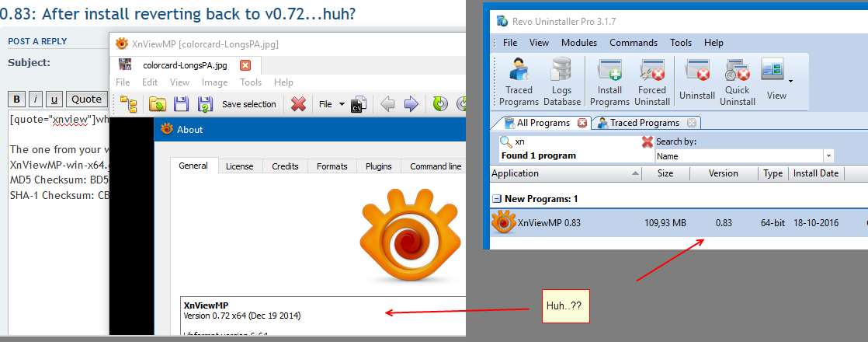
Task: Switch to General tab in About dialog
Action: point(193,166)
